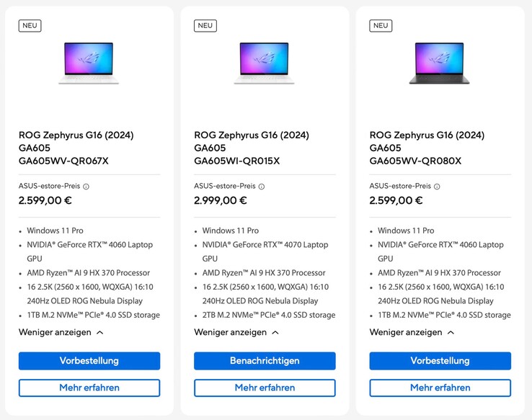The width and height of the screenshot is (532, 420).
Task: Open the dark gray GA605WV-QR080X laptop image
Action: click(440, 62)
